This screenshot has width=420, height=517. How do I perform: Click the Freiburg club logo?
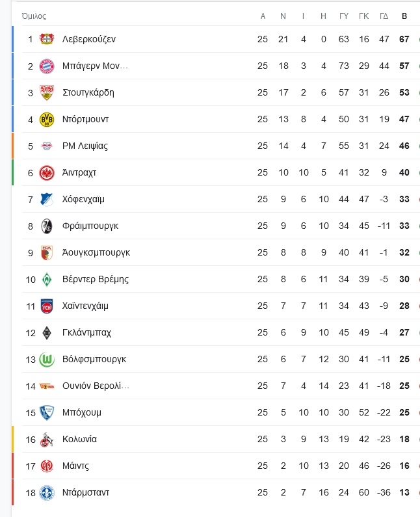pos(47,226)
